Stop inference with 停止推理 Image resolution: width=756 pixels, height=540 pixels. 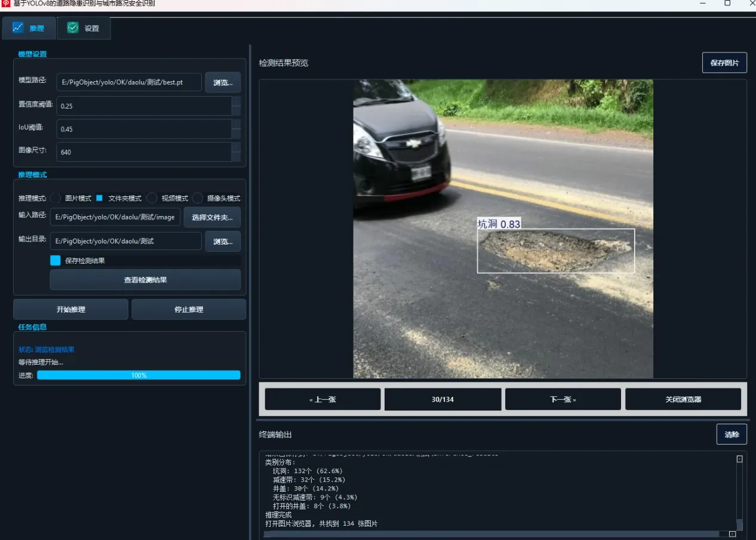coord(189,309)
